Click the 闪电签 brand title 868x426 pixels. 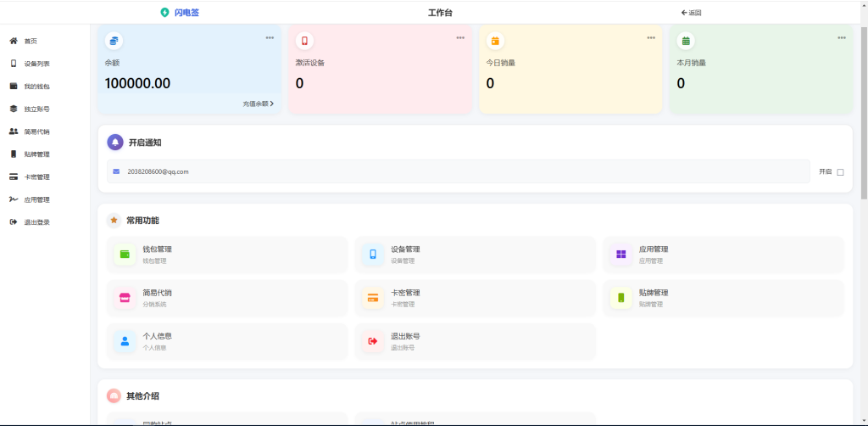click(186, 13)
